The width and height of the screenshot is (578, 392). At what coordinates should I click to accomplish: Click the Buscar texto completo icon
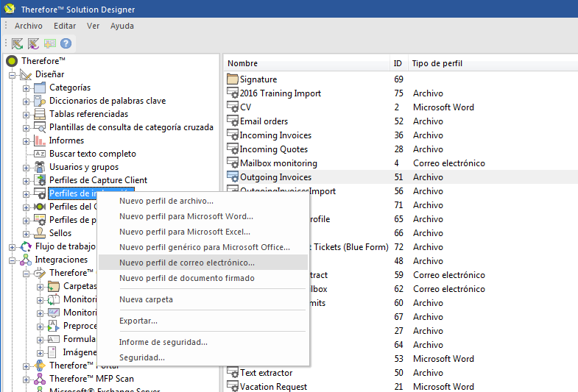click(x=40, y=154)
